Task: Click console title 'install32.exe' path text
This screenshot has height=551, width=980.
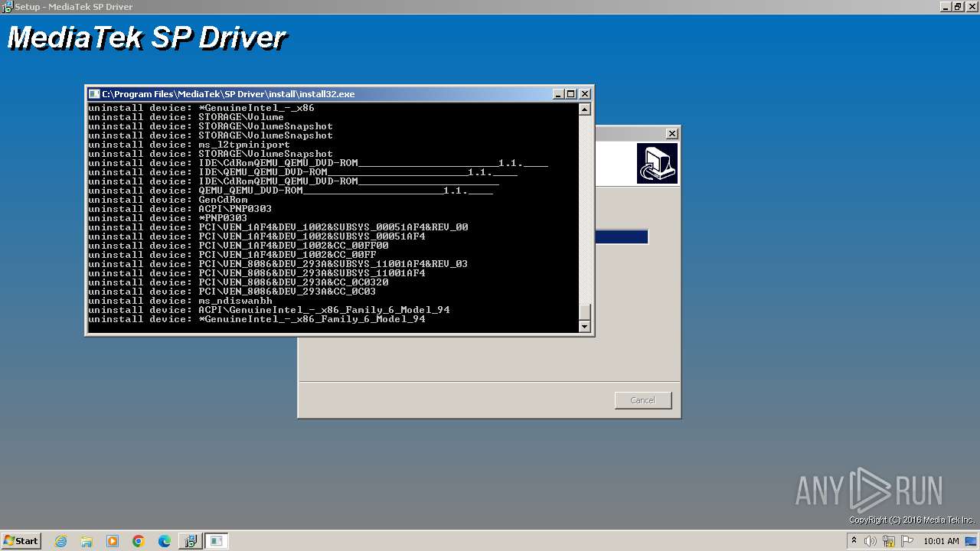Action: [228, 94]
